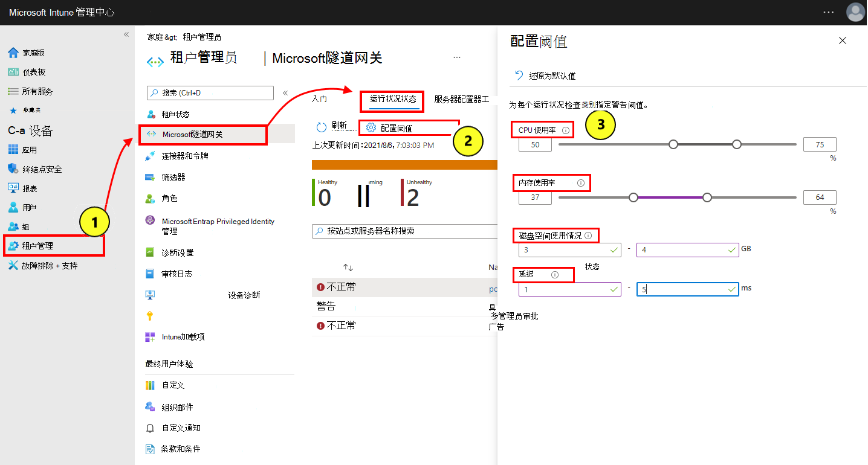Switch to the 服务器配置 tab
Screen dimensions: 868x465
(461, 99)
